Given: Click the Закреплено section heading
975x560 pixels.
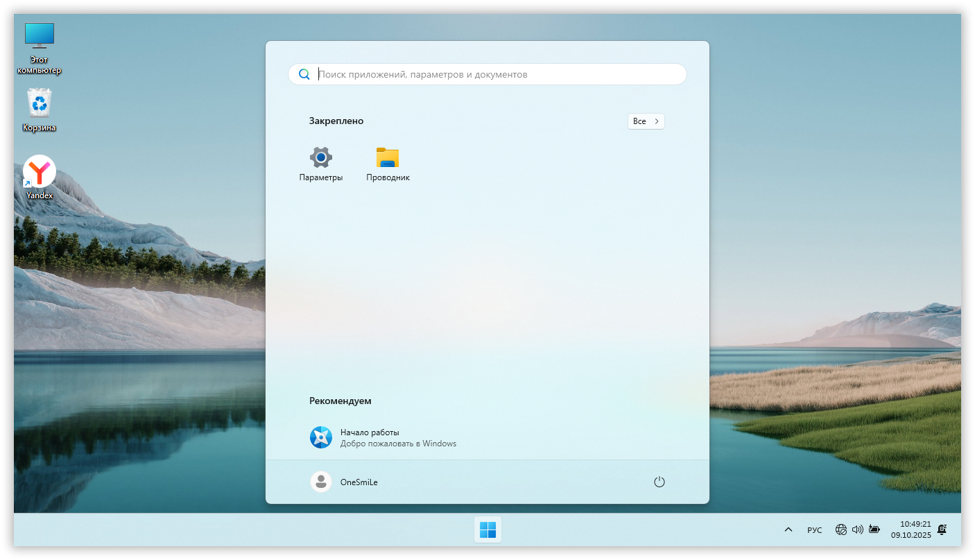Looking at the screenshot, I should click(x=336, y=121).
